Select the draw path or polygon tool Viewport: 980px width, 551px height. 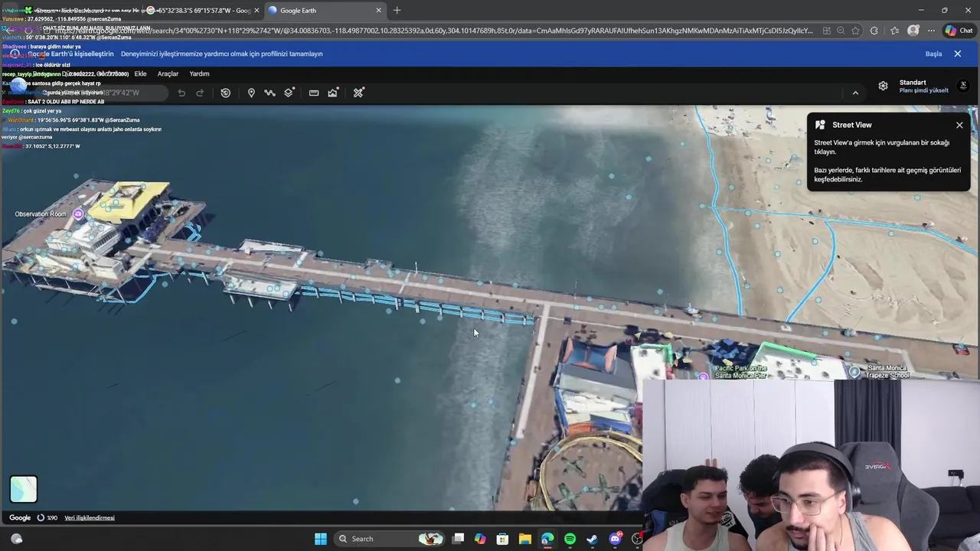(x=269, y=93)
